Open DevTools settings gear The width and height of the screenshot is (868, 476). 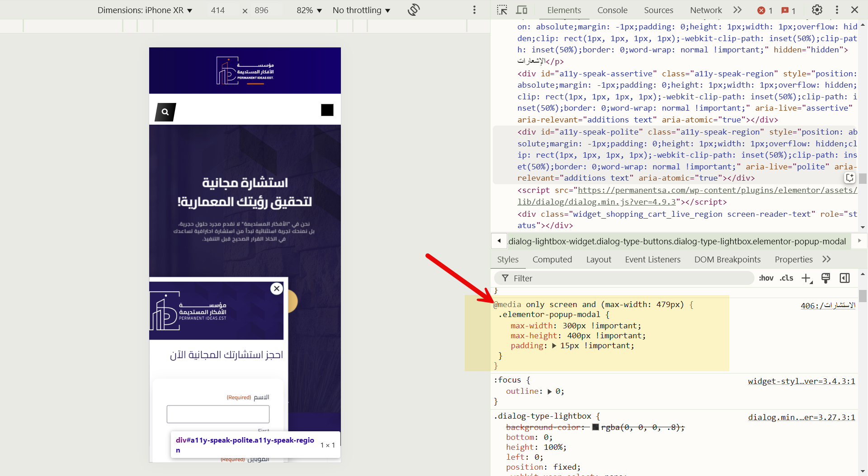[x=816, y=10]
